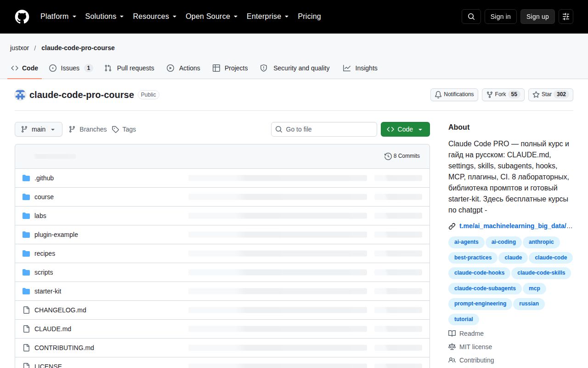View the 8 Commits history
The image size is (588, 368).
pyautogui.click(x=402, y=156)
